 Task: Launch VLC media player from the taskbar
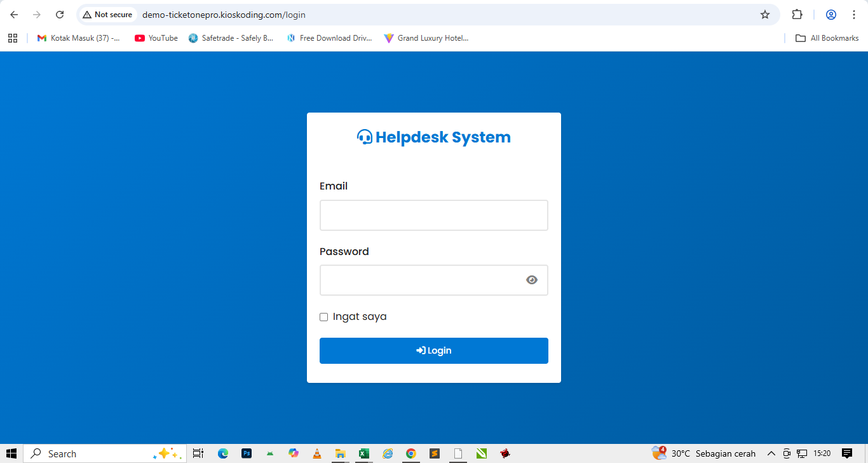click(x=316, y=453)
